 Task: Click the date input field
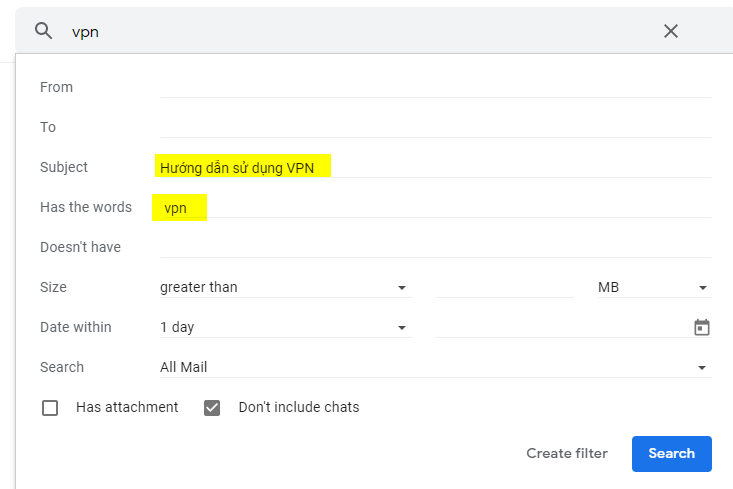click(x=560, y=327)
